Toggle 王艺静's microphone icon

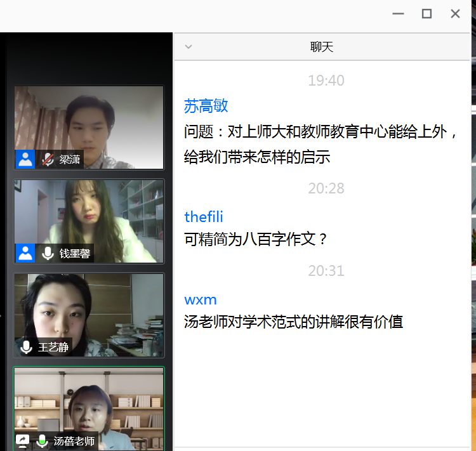point(26,347)
